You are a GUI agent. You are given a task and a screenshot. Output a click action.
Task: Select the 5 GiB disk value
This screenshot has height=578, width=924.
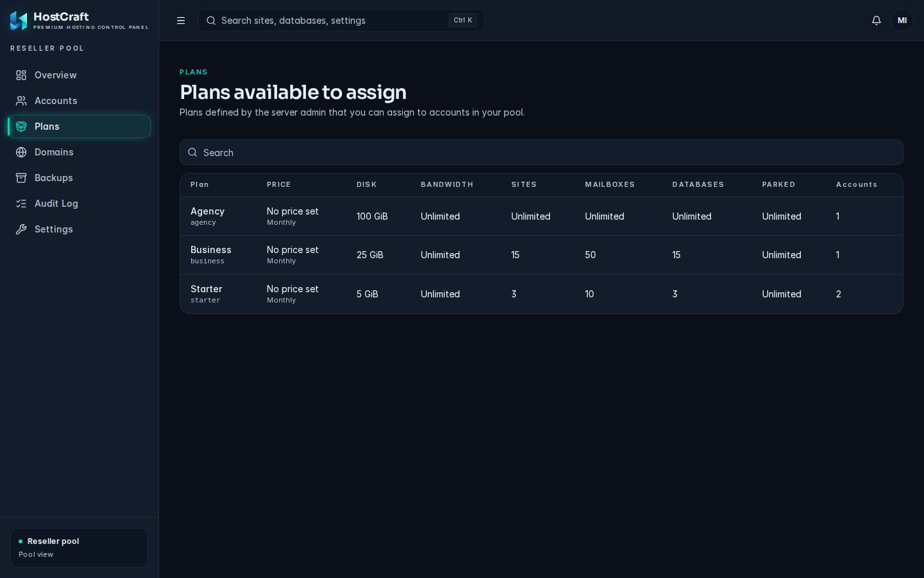(x=368, y=294)
